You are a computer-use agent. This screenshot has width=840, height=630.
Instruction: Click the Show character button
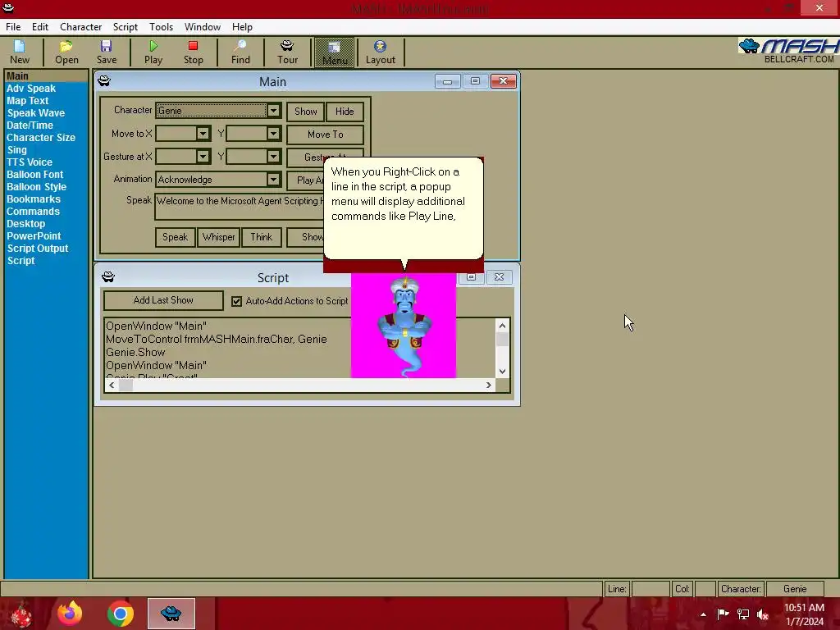coord(305,112)
